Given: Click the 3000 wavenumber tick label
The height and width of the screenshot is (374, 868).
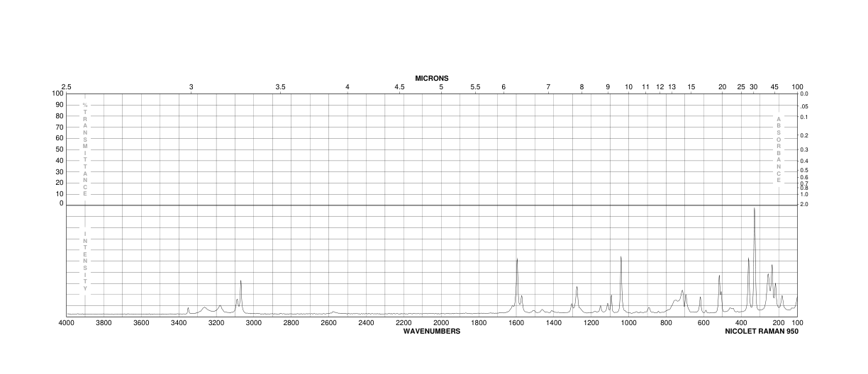Looking at the screenshot, I should click(x=254, y=323).
